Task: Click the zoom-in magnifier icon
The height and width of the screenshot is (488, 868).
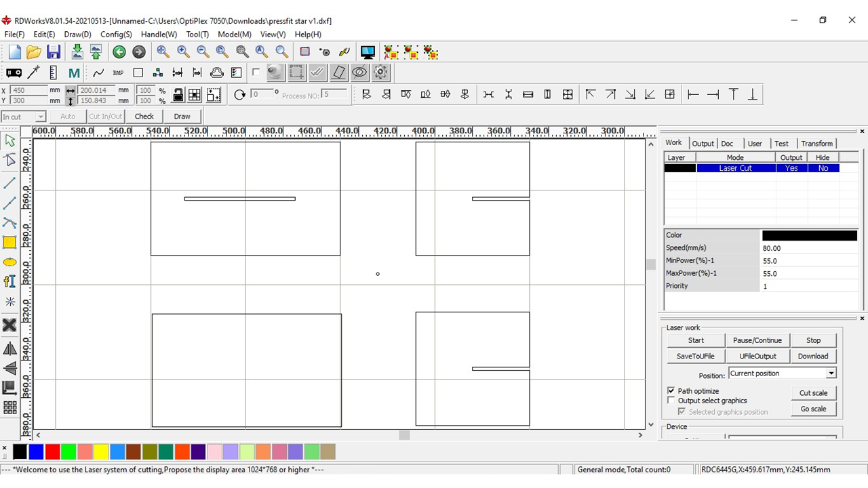Action: [183, 52]
